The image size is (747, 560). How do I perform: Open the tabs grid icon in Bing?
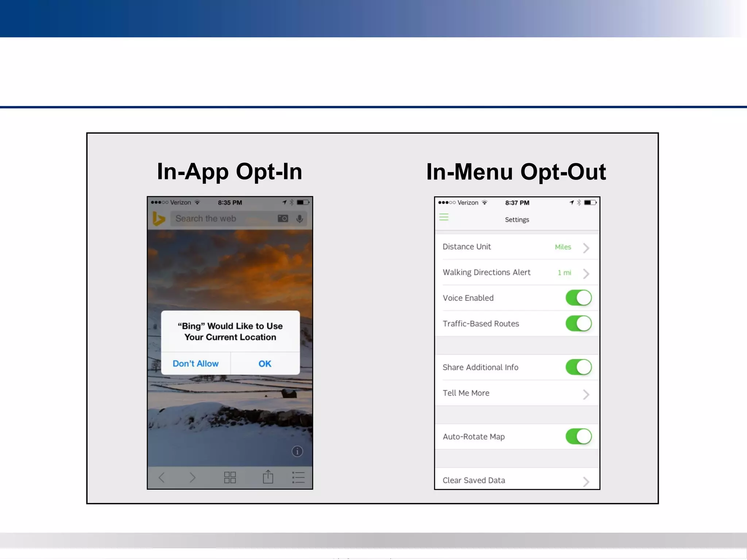[230, 477]
